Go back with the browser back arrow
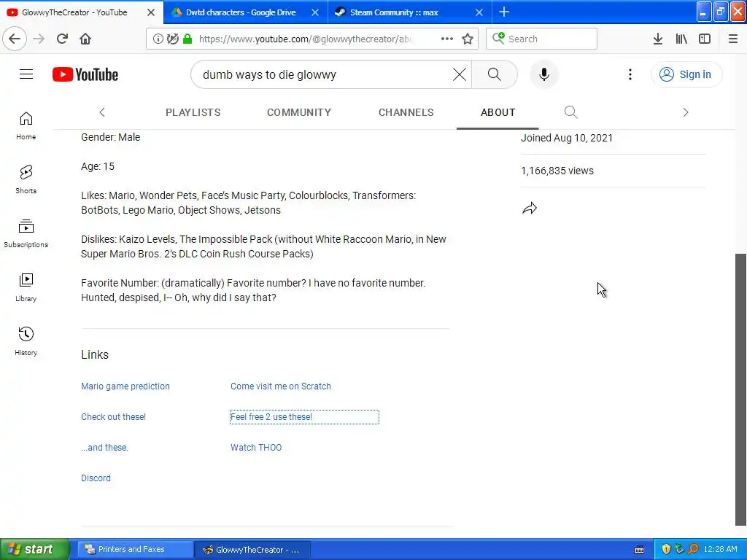This screenshot has height=560, width=747. pyautogui.click(x=15, y=39)
